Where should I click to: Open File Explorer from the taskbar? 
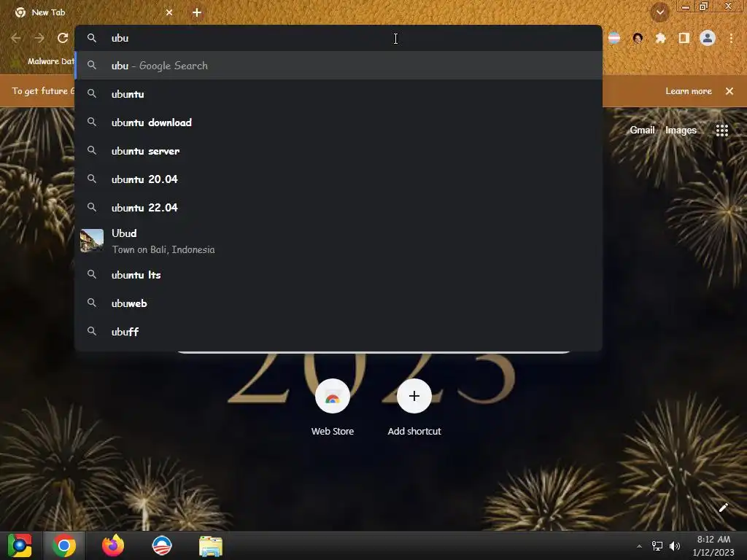pyautogui.click(x=211, y=545)
